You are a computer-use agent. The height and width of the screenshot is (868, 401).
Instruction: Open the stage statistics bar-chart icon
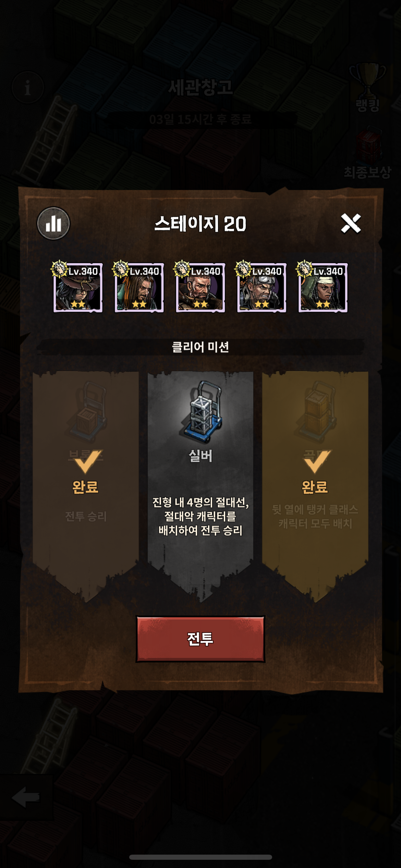(x=53, y=223)
